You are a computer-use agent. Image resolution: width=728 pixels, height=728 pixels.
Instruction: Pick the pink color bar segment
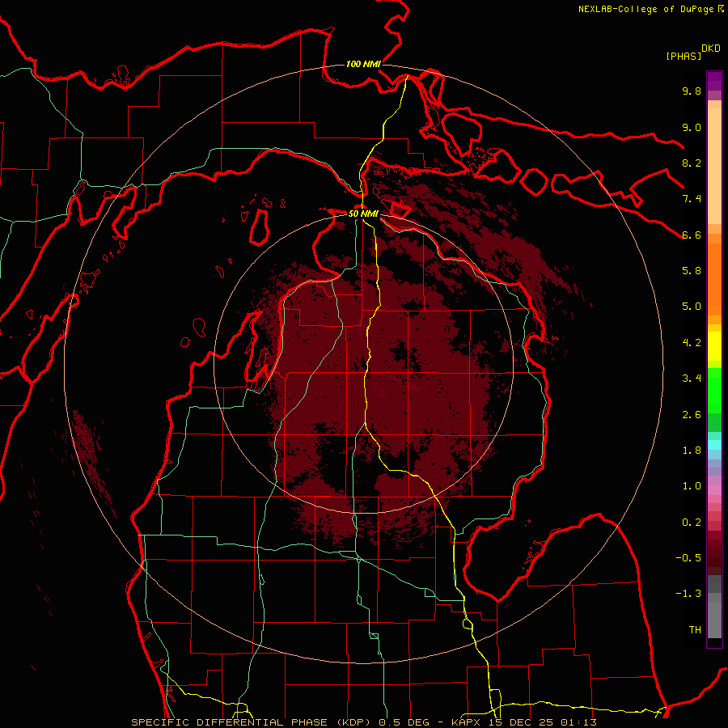point(714,490)
